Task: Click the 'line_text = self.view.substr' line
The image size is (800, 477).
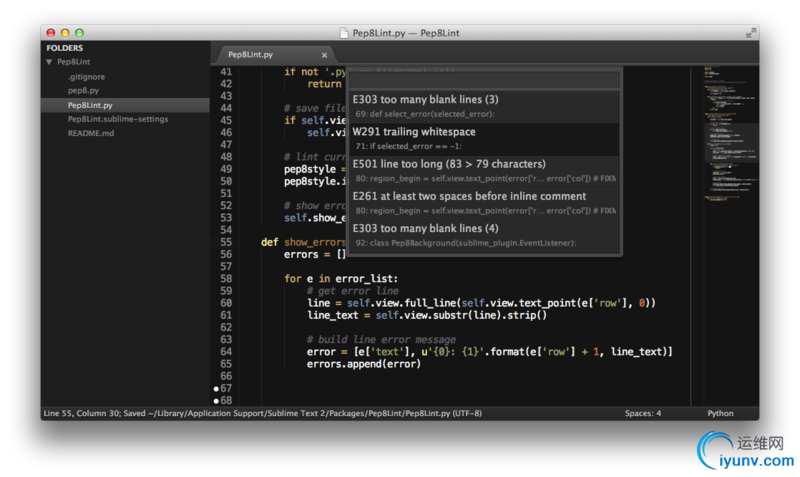Action: (427, 315)
